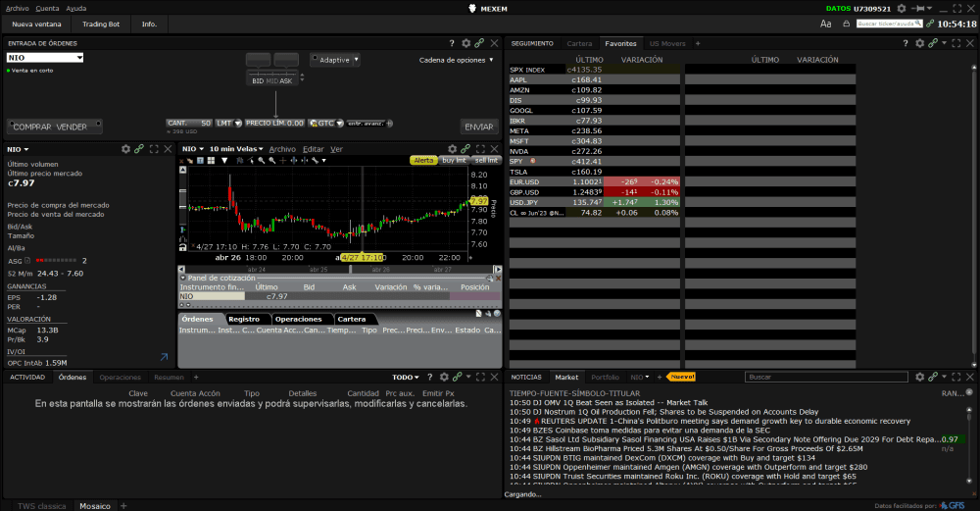The image size is (980, 511).
Task: Click the chart zoom-in magnifier icon
Action: click(262, 161)
